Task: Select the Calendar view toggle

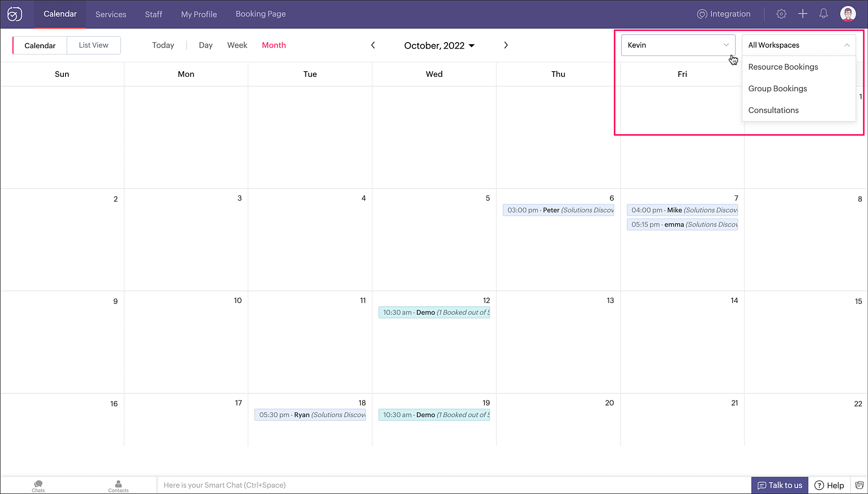Action: [40, 46]
